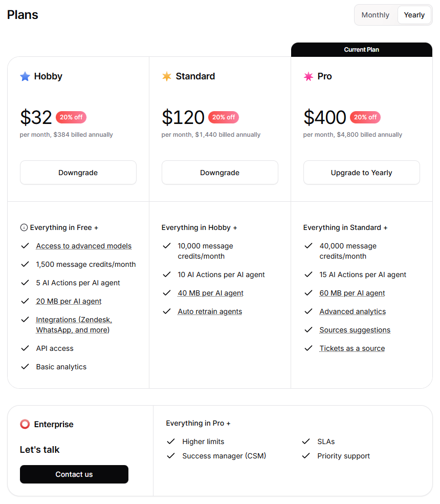The width and height of the screenshot is (440, 504).
Task: Open the Tickets as a source link
Action: click(352, 348)
